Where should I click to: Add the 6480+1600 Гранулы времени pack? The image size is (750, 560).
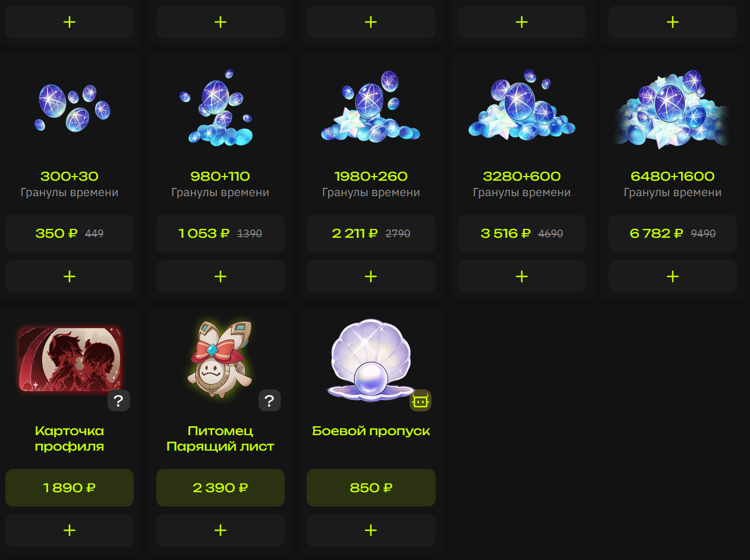pos(673,276)
